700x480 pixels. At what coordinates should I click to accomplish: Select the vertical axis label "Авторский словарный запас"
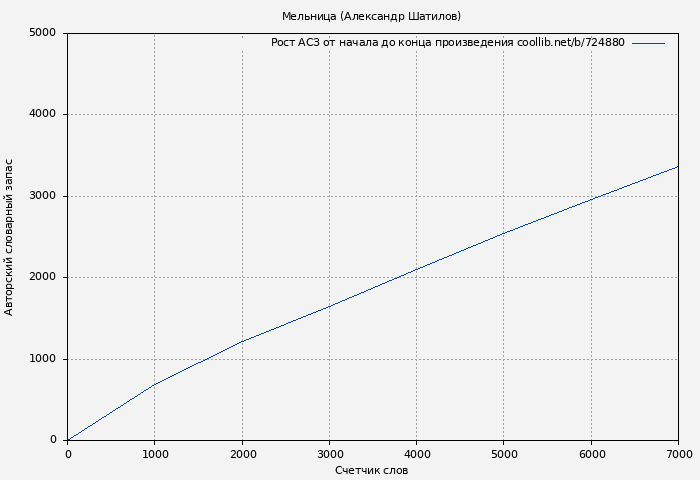pos(10,237)
